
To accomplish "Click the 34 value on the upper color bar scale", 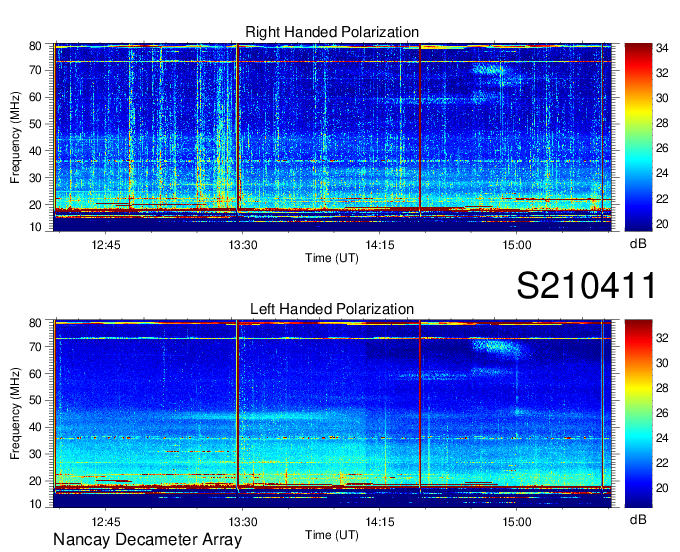I will click(662, 48).
